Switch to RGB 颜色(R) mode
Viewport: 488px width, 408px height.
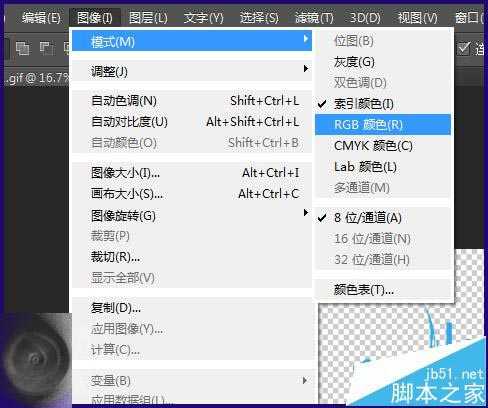[383, 124]
